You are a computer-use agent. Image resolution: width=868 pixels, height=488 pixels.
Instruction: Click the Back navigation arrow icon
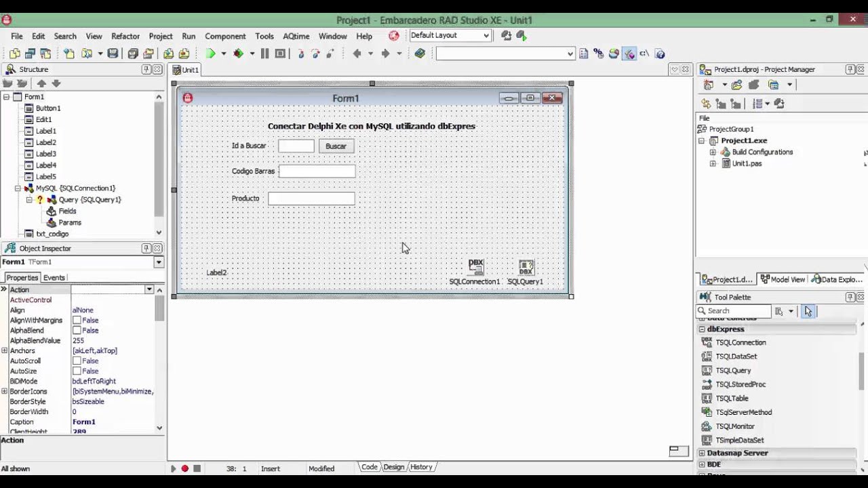pyautogui.click(x=357, y=54)
